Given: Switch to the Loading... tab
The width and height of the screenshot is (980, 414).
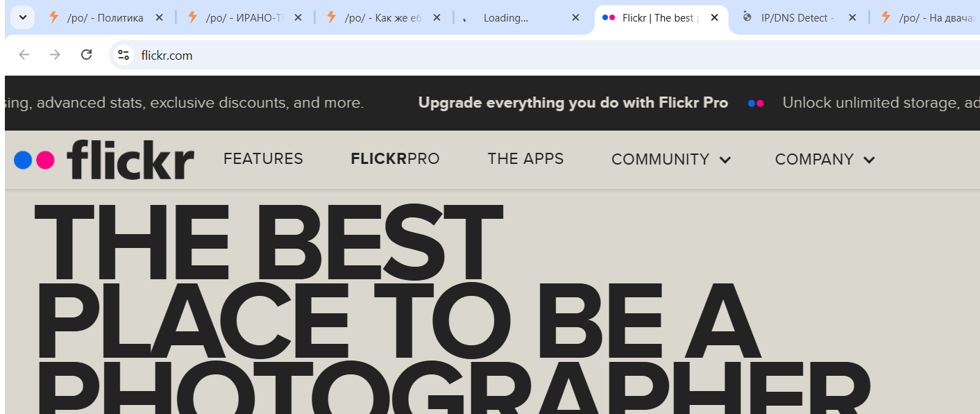Looking at the screenshot, I should 522,17.
